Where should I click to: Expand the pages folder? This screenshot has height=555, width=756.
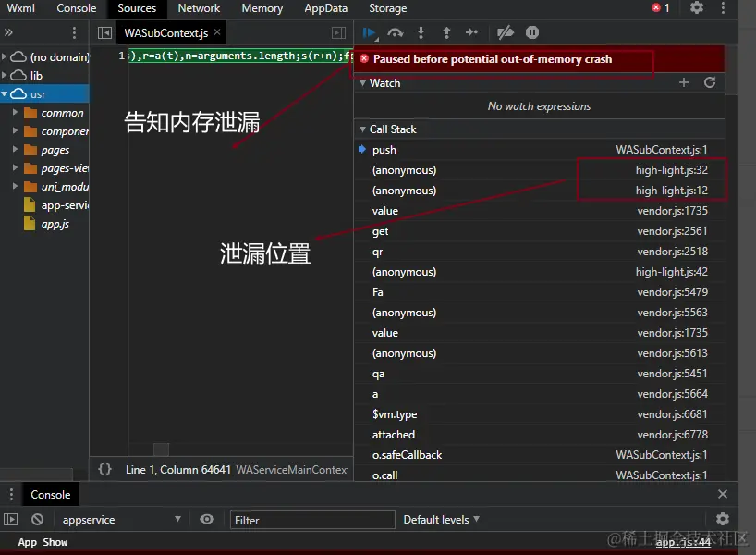click(15, 150)
